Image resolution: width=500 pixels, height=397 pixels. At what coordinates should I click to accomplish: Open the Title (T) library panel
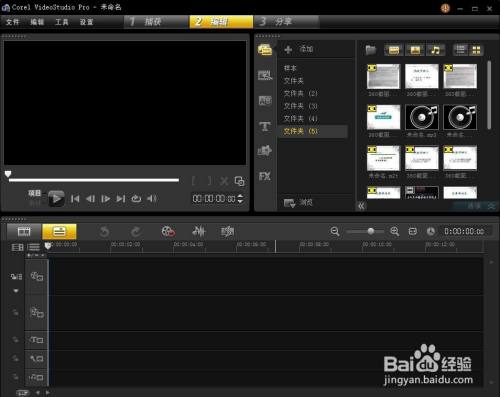coord(265,126)
